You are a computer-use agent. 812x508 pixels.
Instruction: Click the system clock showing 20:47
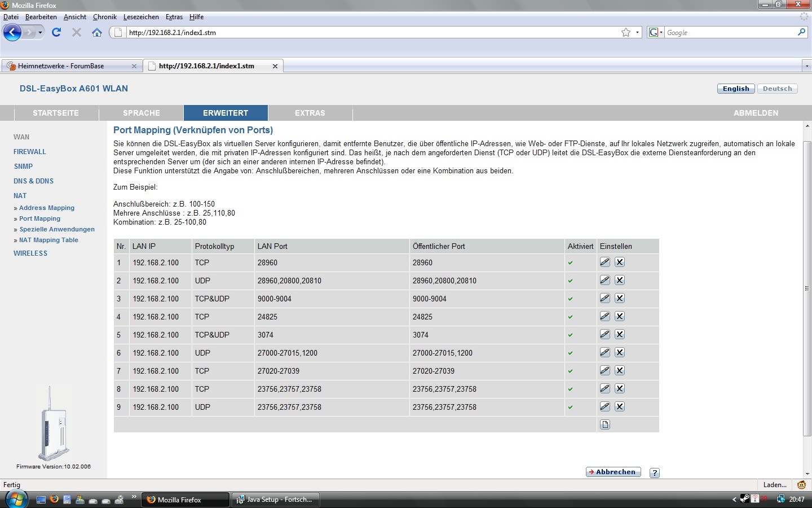click(x=797, y=500)
